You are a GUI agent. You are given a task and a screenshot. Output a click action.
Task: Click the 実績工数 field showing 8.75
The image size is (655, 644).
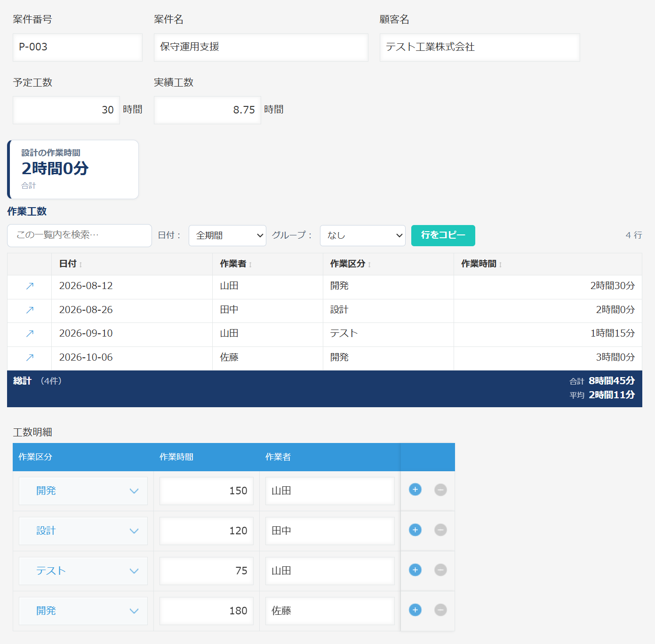click(x=208, y=110)
